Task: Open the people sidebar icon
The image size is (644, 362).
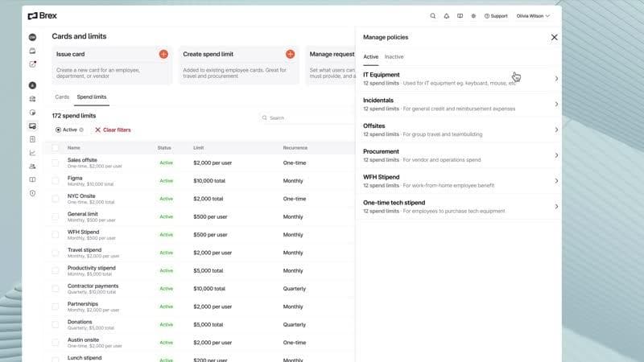Action: click(32, 167)
